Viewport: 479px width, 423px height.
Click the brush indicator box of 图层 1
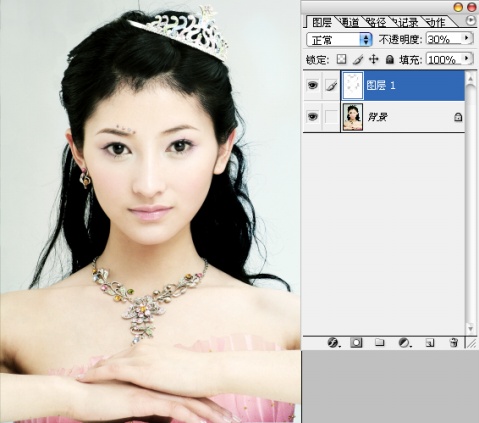click(331, 86)
